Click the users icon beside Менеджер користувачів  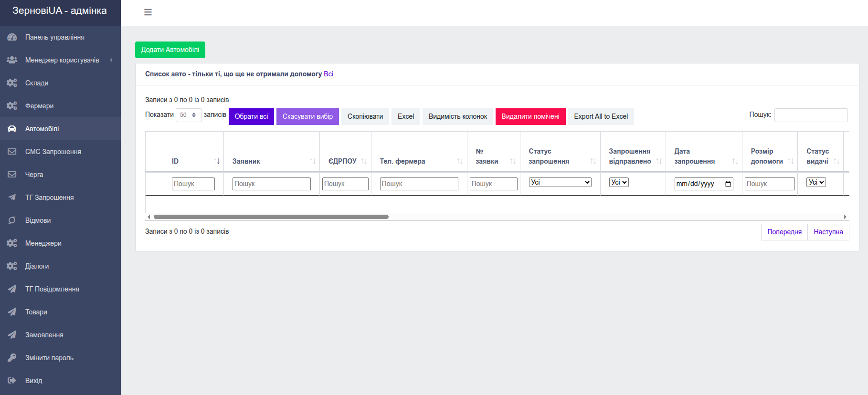tap(12, 60)
